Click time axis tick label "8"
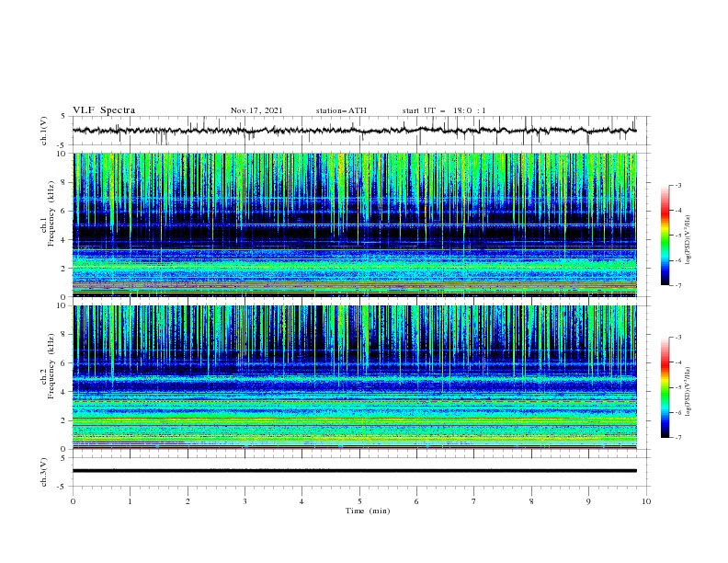Viewport: 728px width, 563px height. pos(531,501)
